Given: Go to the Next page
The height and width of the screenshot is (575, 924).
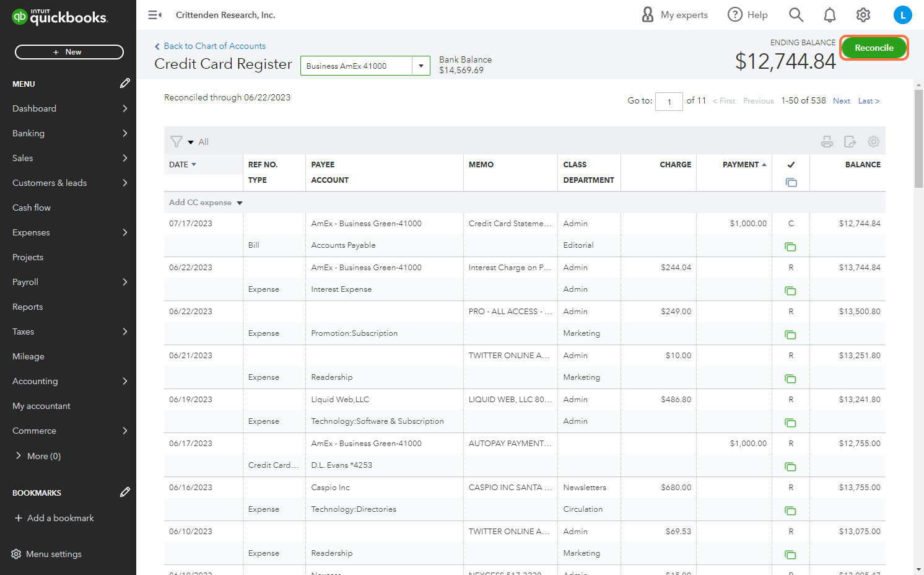Looking at the screenshot, I should coord(842,101).
